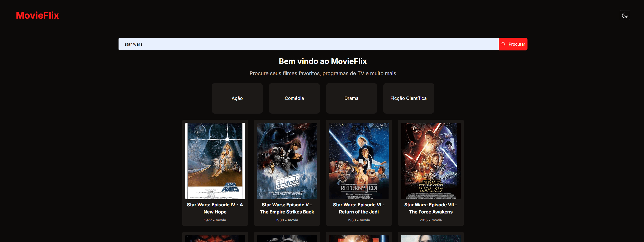Click the title Star Wars: Episode VII

[431, 208]
